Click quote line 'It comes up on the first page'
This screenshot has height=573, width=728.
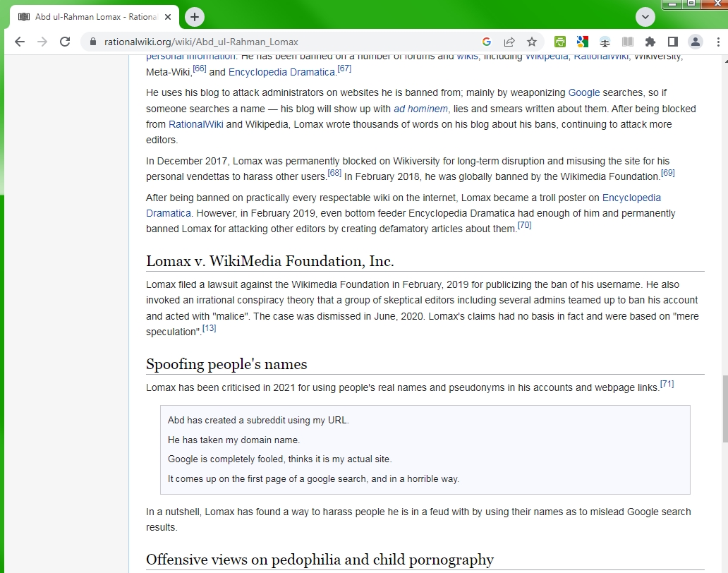[313, 478]
